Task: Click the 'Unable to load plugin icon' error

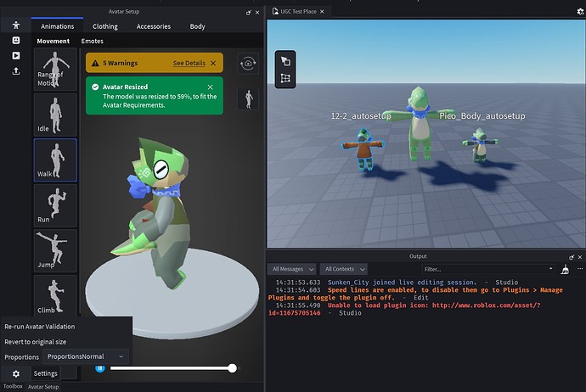Action: tap(404, 309)
